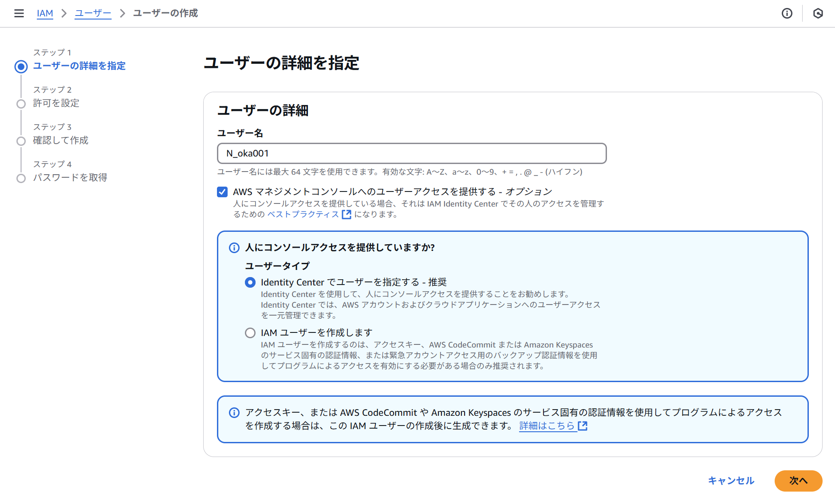The width and height of the screenshot is (835, 504).
Task: Select IAM ユーザーを作成します radio option
Action: 250,333
